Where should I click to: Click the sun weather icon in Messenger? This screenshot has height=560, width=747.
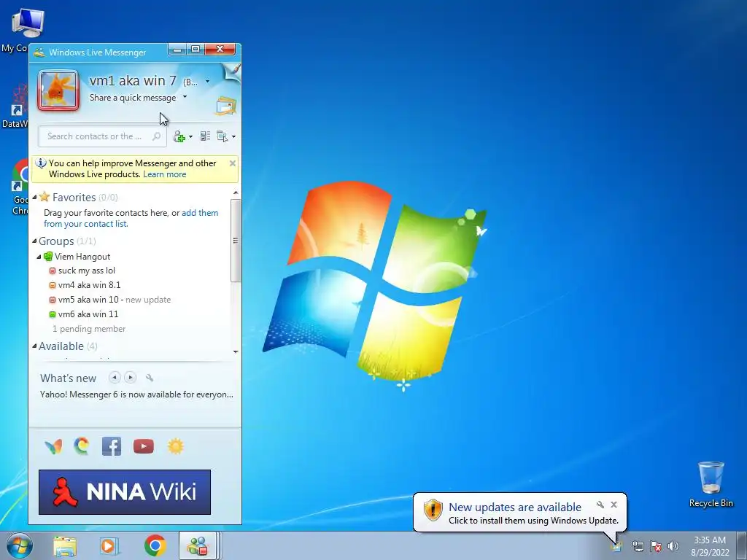[x=175, y=447]
